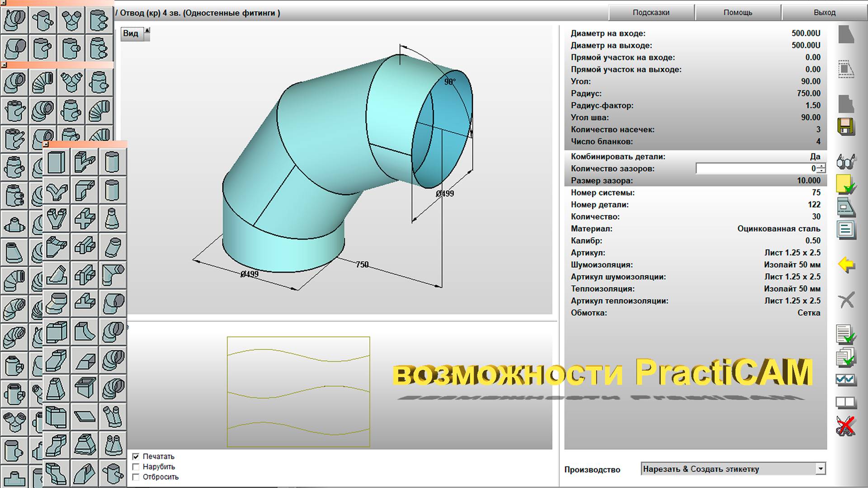
Task: Click the dashed outline page icon
Action: point(846,69)
